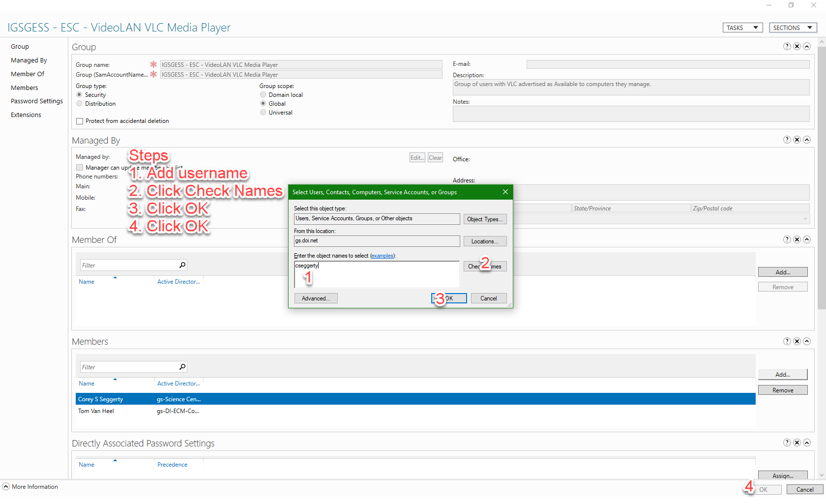
Task: Remove the Managed By section
Action: point(797,140)
